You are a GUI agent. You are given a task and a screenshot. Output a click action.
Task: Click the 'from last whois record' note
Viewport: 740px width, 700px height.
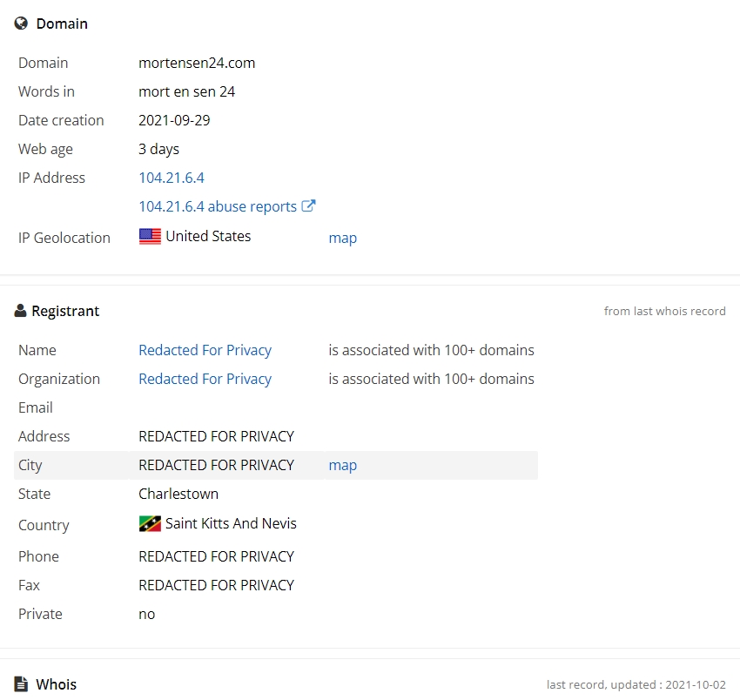pos(664,311)
